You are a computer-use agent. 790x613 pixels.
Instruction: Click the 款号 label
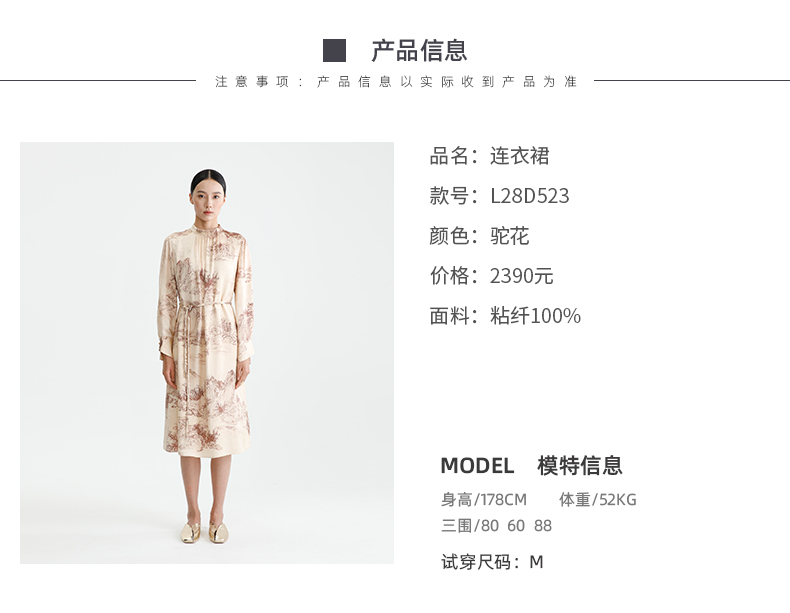pyautogui.click(x=449, y=196)
